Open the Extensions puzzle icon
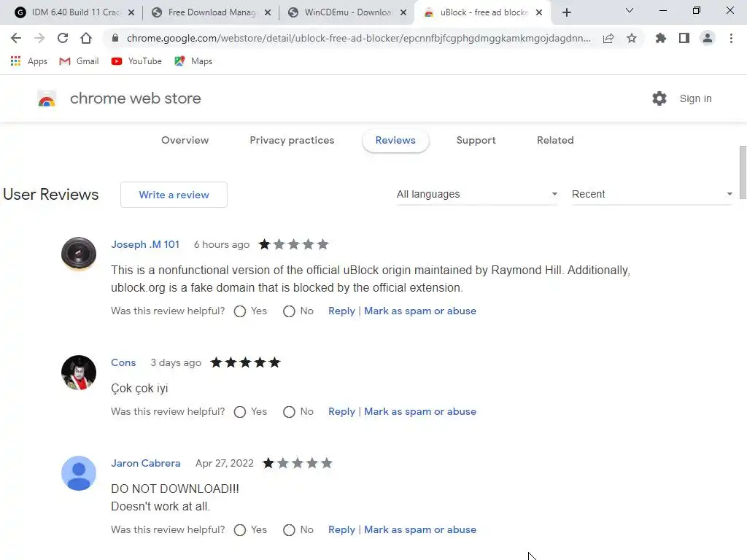 point(661,38)
